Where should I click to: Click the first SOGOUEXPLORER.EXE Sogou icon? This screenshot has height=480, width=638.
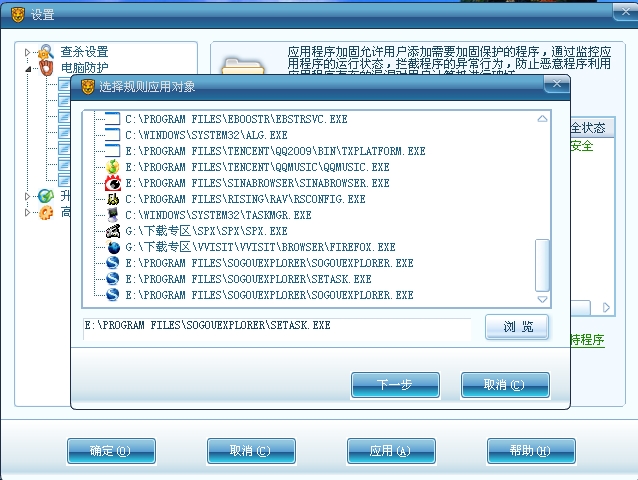point(113,263)
